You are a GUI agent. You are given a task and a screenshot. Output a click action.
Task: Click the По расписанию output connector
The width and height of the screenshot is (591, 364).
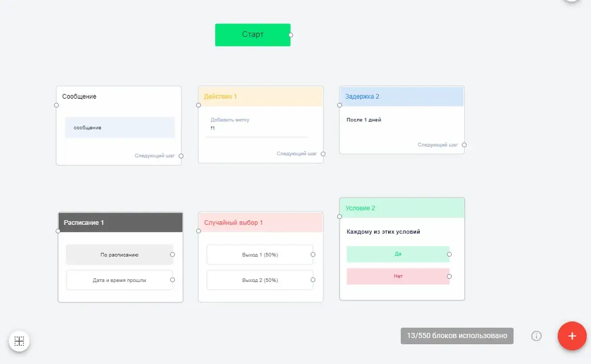[x=173, y=254]
